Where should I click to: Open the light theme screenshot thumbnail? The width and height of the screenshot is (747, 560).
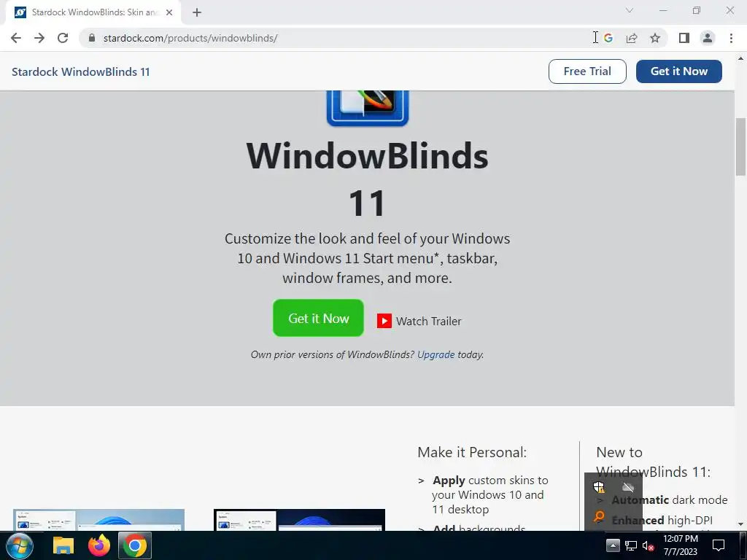pyautogui.click(x=98, y=519)
